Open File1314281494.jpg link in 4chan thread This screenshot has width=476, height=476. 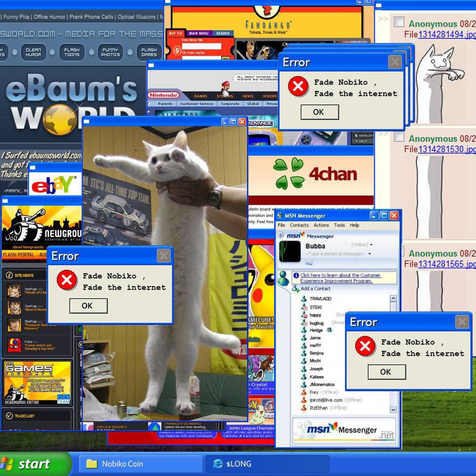coord(447,34)
